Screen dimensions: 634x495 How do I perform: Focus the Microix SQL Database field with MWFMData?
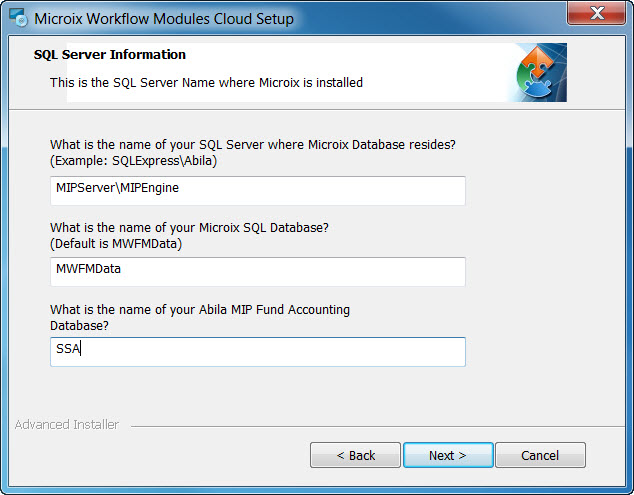click(x=257, y=269)
